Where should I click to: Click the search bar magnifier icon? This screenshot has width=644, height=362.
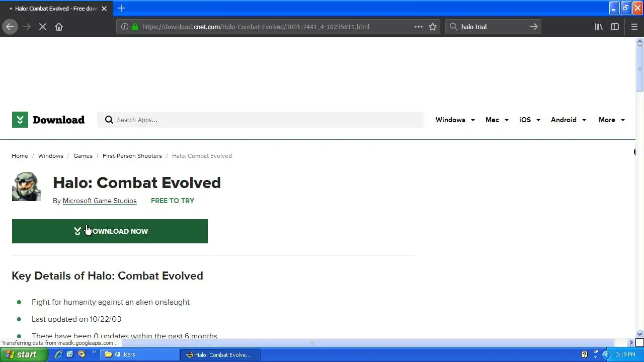[453, 27]
